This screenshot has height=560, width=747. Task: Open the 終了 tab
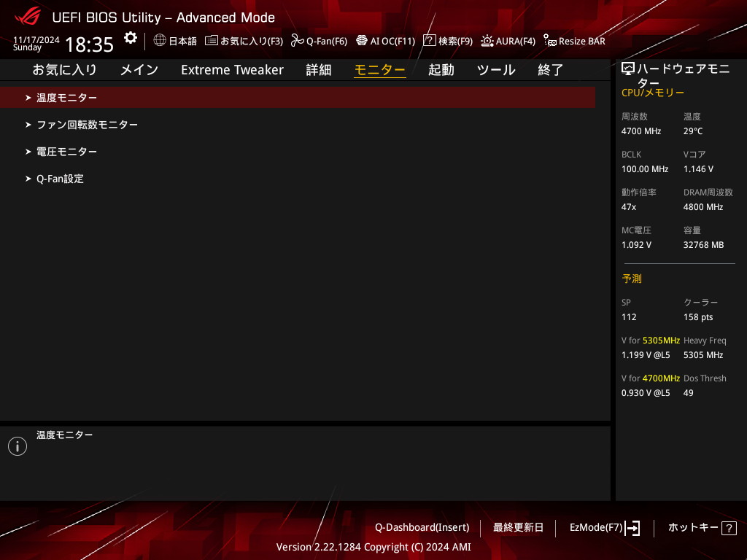coord(551,70)
